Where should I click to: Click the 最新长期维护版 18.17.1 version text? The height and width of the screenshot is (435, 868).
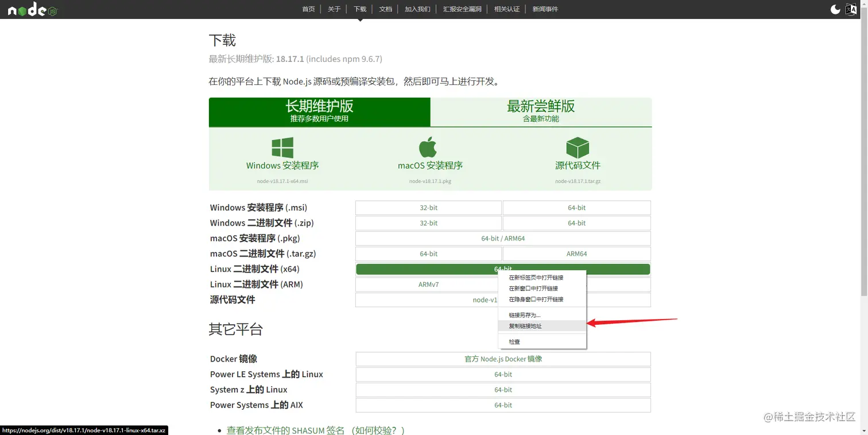click(295, 59)
